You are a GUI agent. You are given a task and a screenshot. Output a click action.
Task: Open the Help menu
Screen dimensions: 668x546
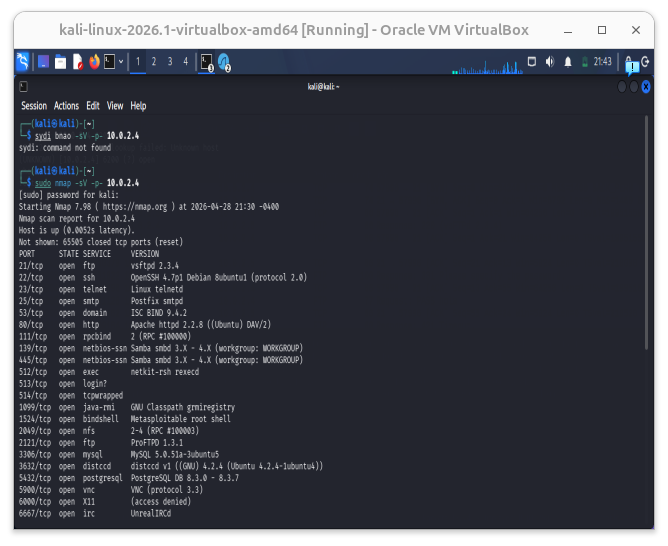[x=138, y=106]
